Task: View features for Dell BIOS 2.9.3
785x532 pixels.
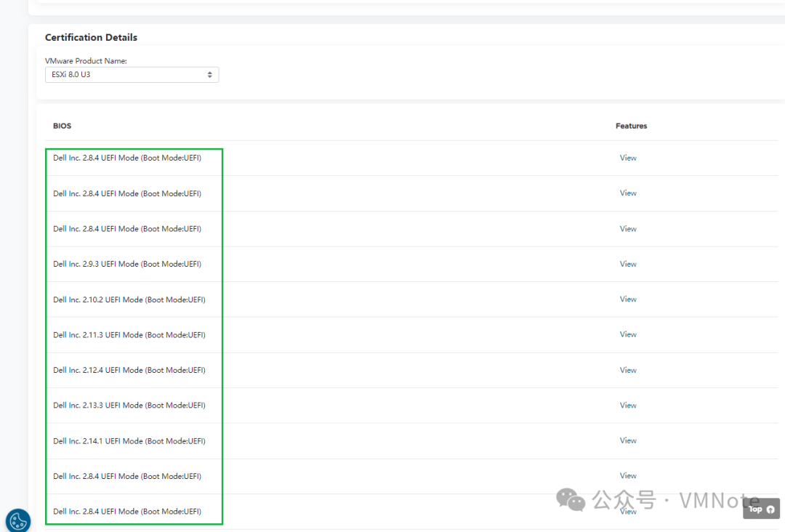Action: pos(628,264)
